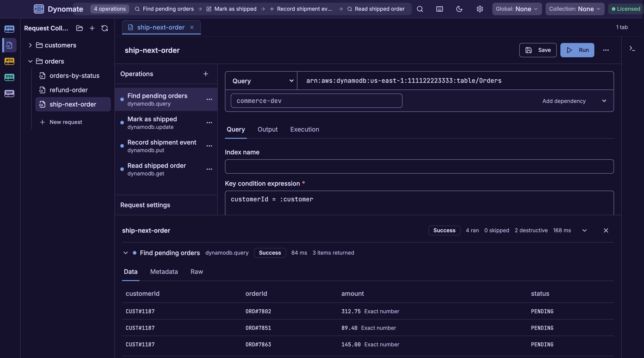Open the Add dependency dropdown
The height and width of the screenshot is (358, 644).
tap(575, 101)
